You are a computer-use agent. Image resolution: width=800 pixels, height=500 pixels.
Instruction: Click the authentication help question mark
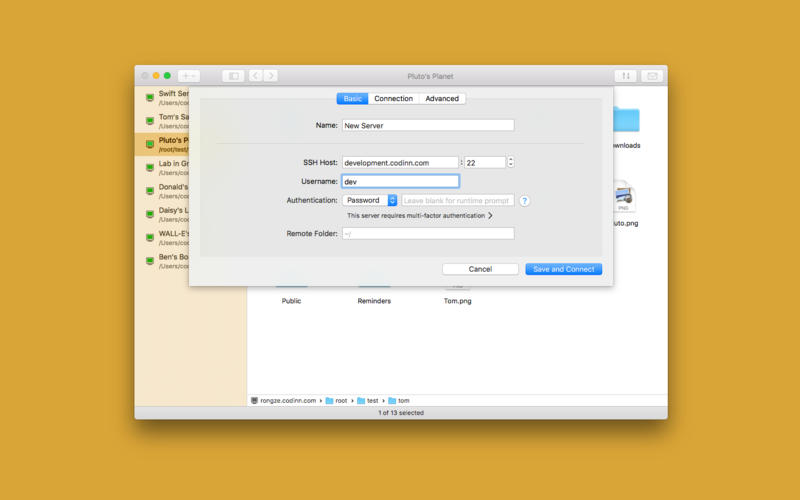pyautogui.click(x=524, y=200)
